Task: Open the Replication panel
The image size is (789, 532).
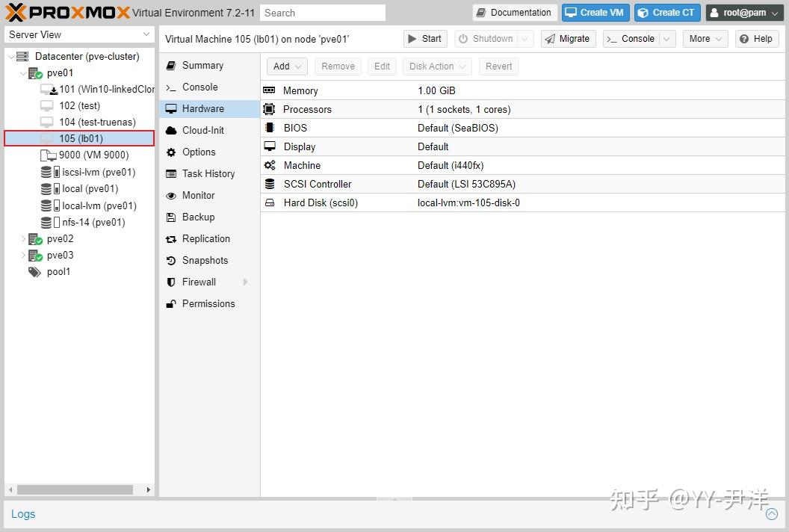Action: click(x=207, y=238)
